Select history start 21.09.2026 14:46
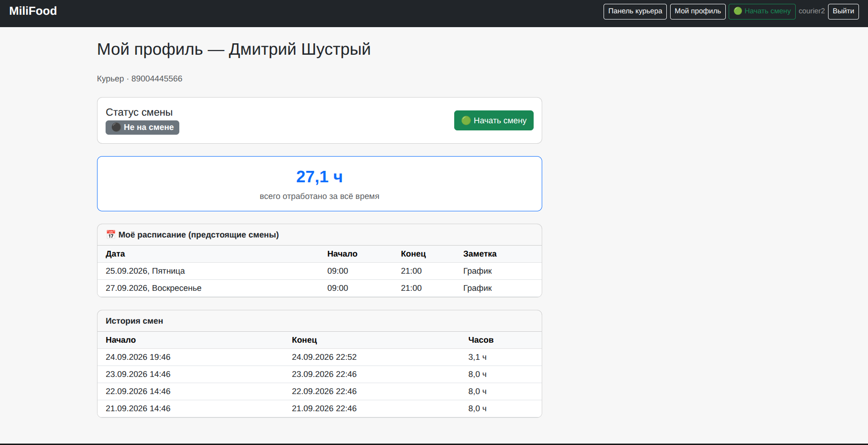 138,409
